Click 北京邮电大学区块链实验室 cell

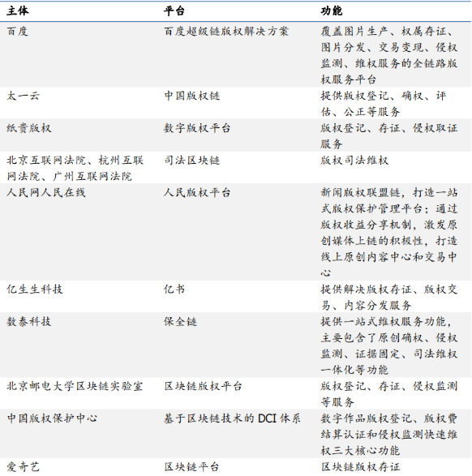click(x=75, y=386)
